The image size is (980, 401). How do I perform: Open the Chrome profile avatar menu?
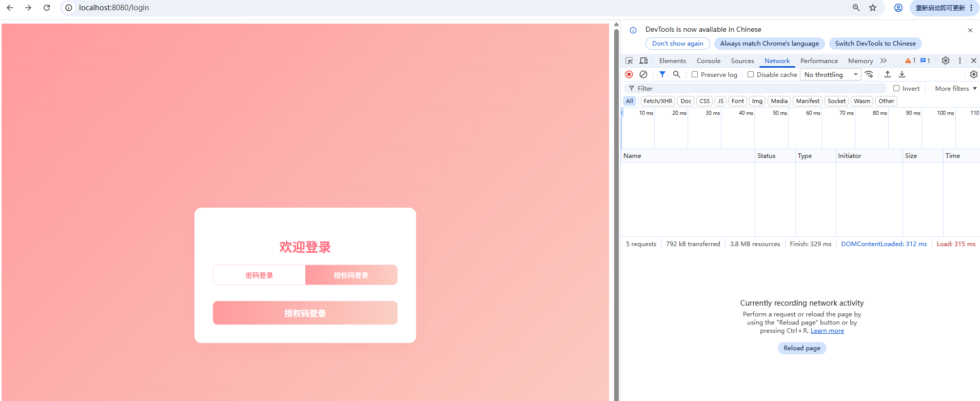coord(898,8)
